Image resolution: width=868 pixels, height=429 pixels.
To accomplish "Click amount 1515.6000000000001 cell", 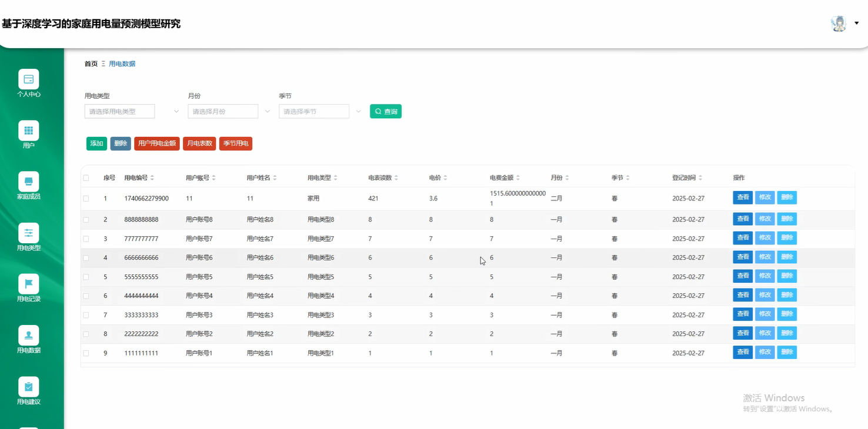I will 518,199.
